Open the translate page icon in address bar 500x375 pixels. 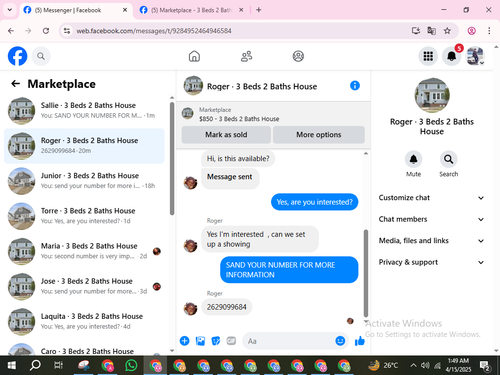pos(431,31)
